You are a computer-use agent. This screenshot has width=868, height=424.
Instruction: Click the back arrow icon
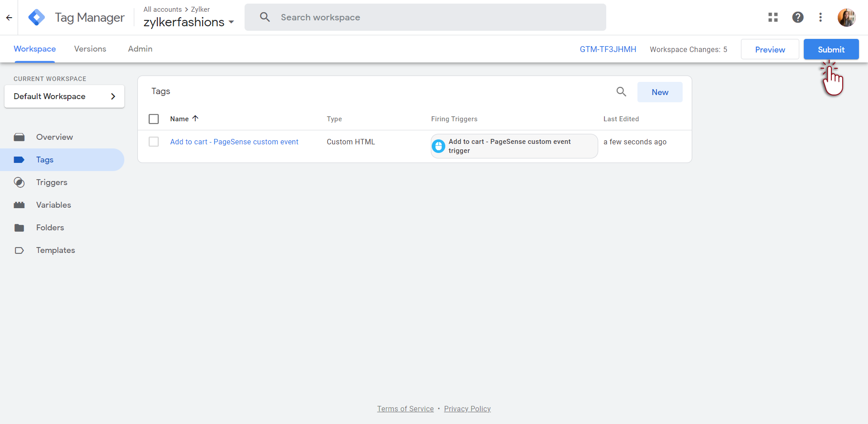point(9,18)
